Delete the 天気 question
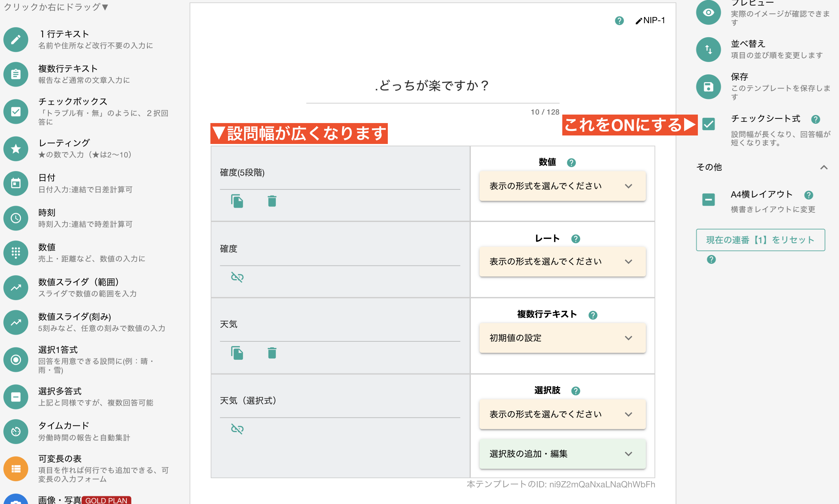Viewport: 839px width, 504px height. 272,353
